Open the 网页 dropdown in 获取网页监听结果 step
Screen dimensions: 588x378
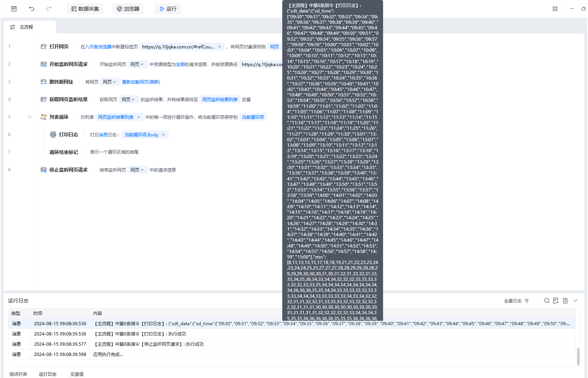pos(128,99)
